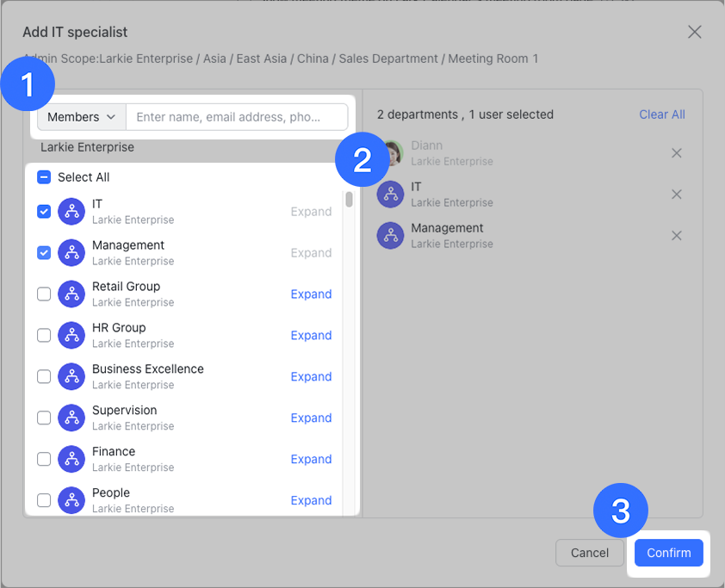Click the Business Excellence department icon
This screenshot has height=588, width=725.
(x=71, y=377)
